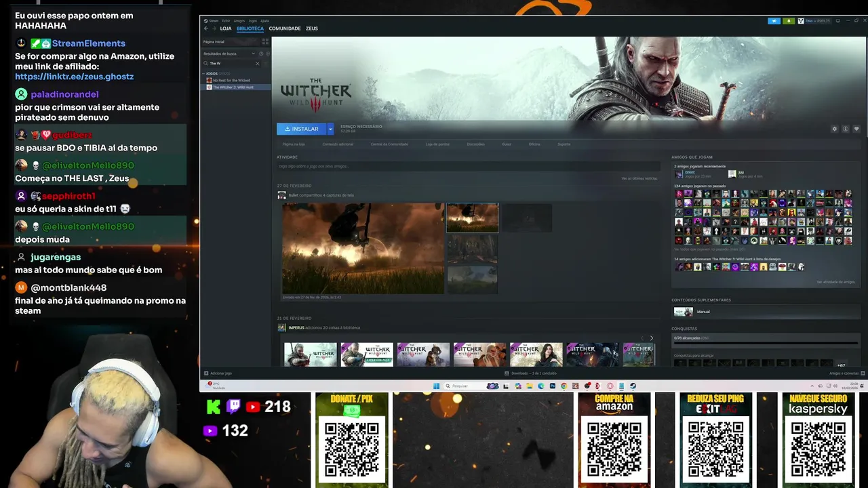Open Discussões link
The height and width of the screenshot is (488, 868).
click(476, 144)
